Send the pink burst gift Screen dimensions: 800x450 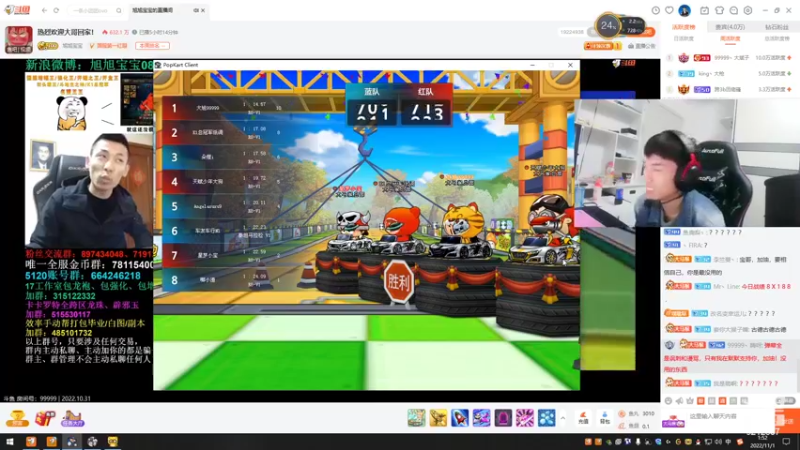coord(524,418)
